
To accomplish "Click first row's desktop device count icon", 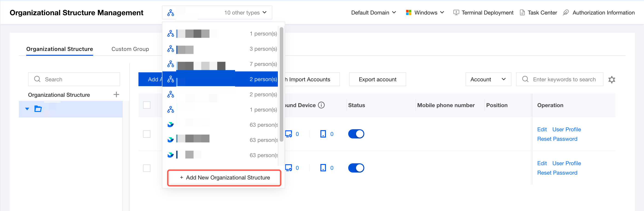I will pyautogui.click(x=288, y=134).
